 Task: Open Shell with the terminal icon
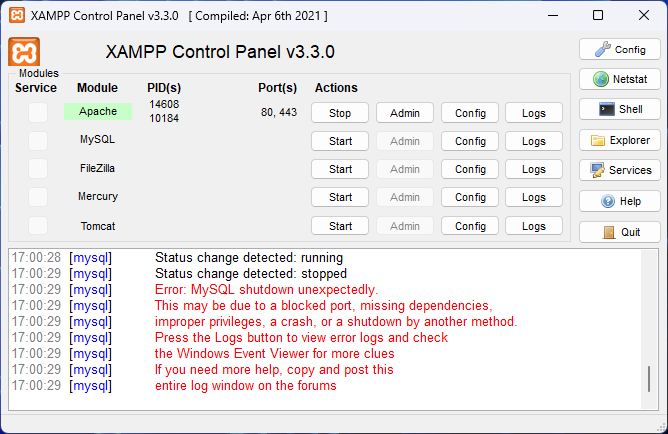pos(619,109)
